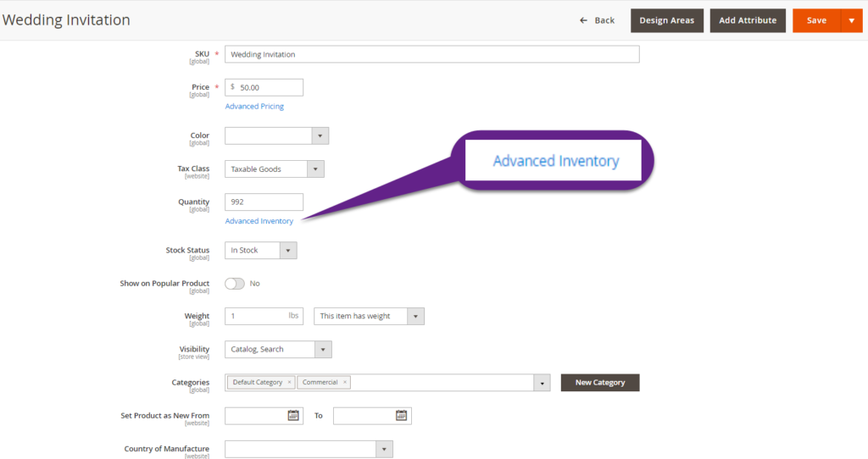This screenshot has height=459, width=868.
Task: Open calendar picker for the To date
Action: (x=402, y=416)
